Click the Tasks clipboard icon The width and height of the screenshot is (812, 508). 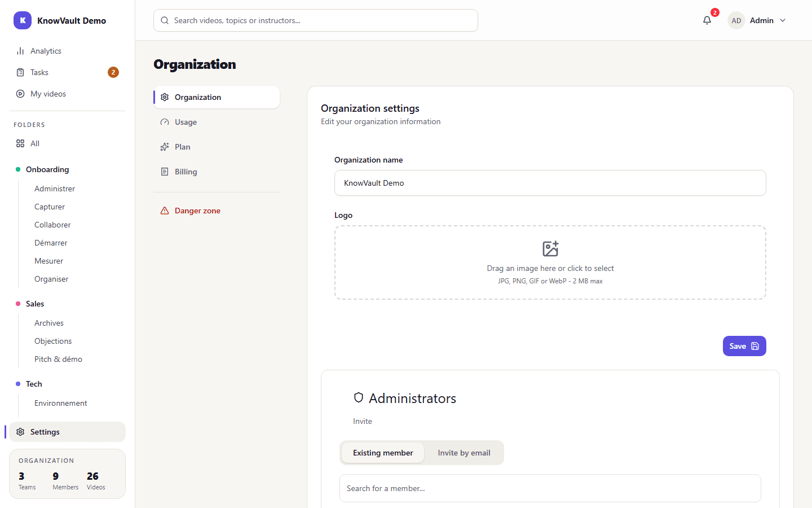(x=20, y=72)
